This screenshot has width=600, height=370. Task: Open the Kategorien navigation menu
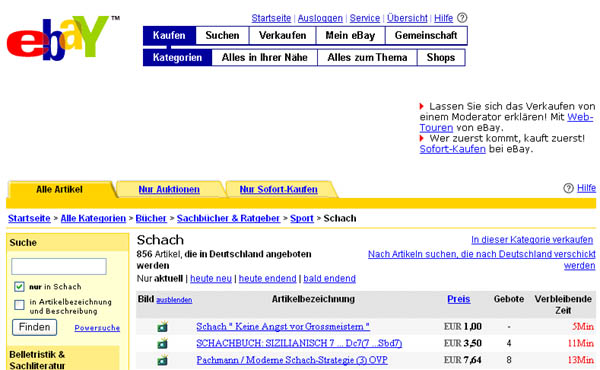(x=177, y=57)
